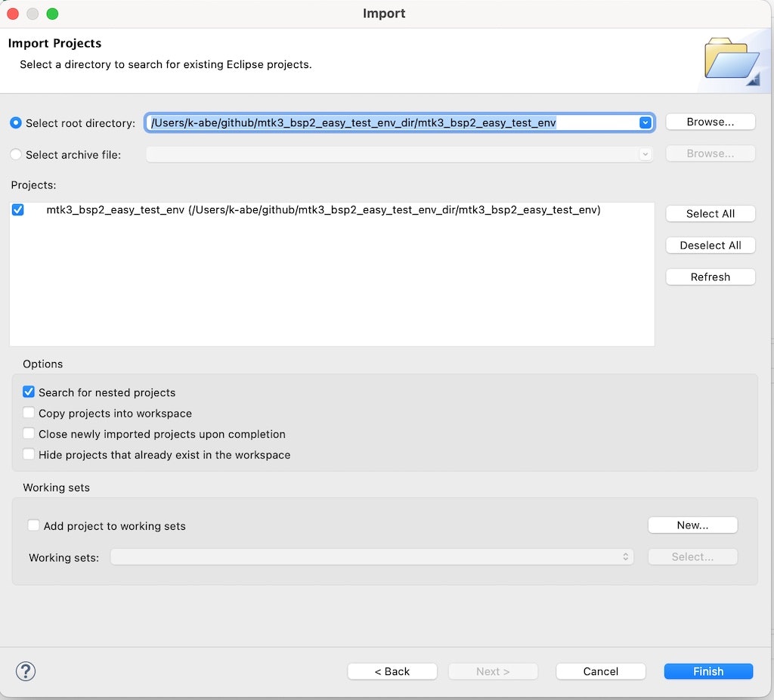Go back to the previous wizard page
This screenshot has width=774, height=700.
392,671
